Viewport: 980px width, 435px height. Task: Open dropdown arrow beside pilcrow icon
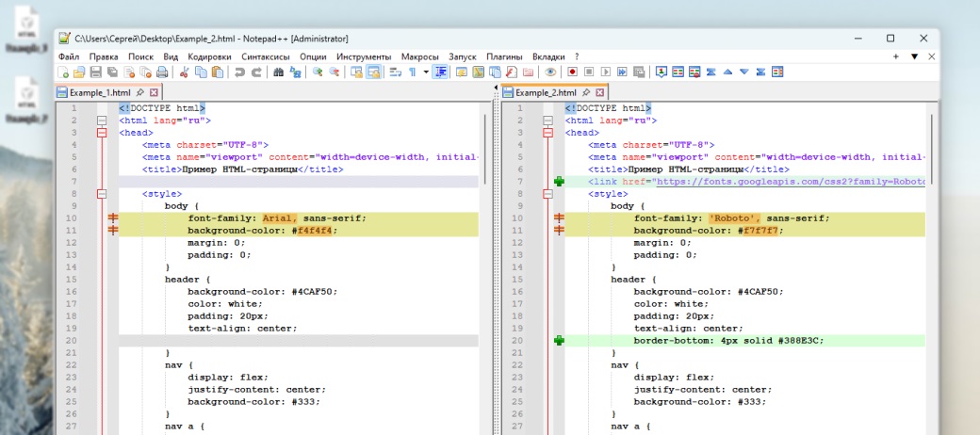pyautogui.click(x=426, y=72)
